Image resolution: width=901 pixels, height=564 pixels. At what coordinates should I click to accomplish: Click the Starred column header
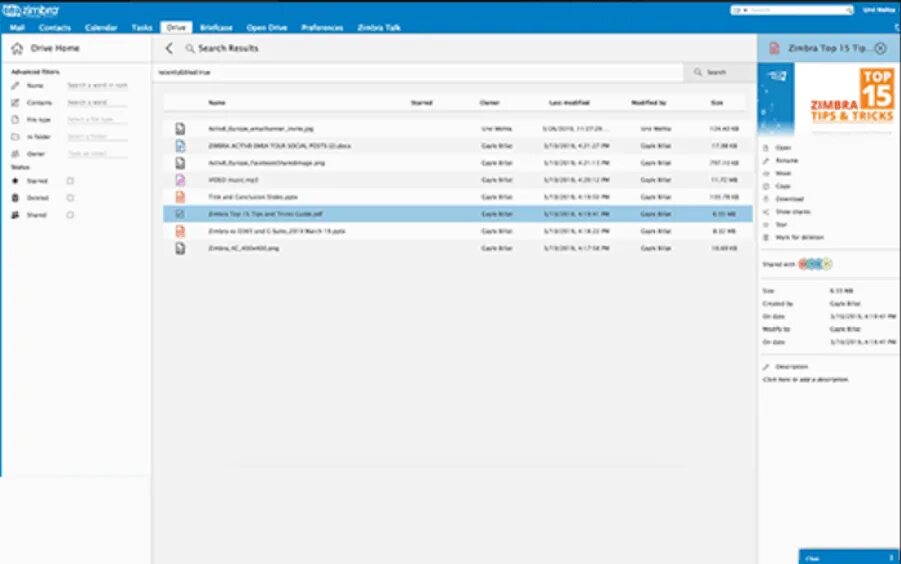coord(421,103)
